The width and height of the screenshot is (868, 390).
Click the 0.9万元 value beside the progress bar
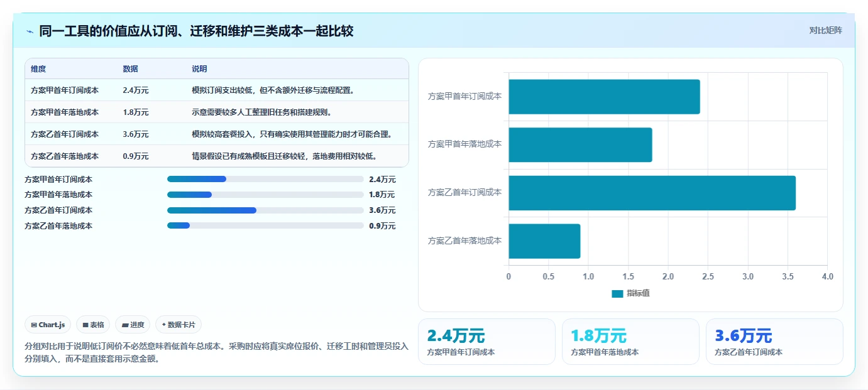[382, 225]
